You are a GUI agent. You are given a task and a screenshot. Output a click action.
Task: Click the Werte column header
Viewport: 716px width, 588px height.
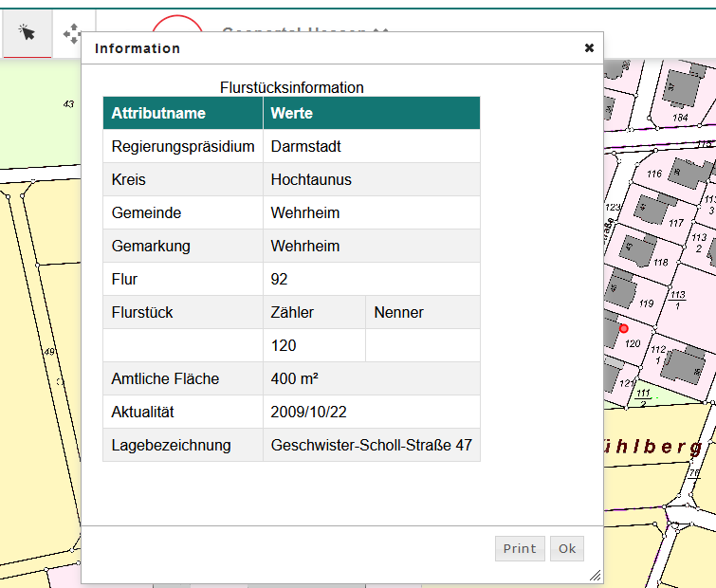(x=292, y=113)
